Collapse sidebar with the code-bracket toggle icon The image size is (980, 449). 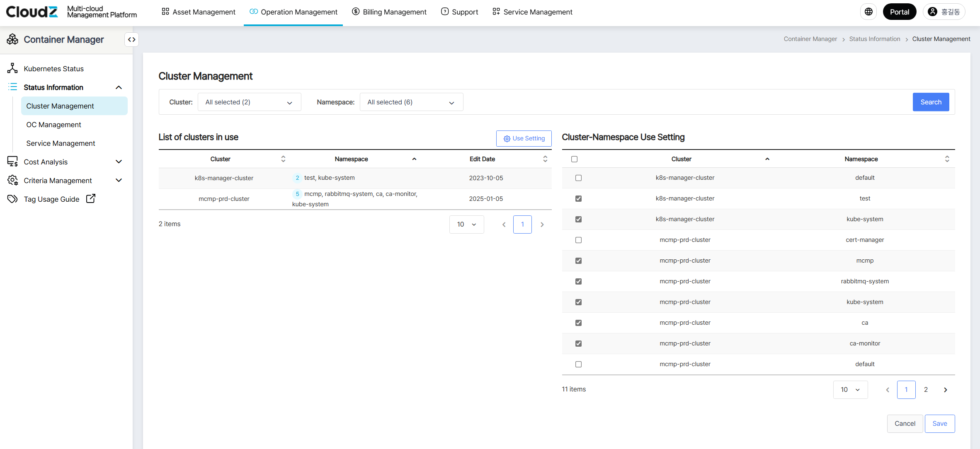click(x=131, y=40)
